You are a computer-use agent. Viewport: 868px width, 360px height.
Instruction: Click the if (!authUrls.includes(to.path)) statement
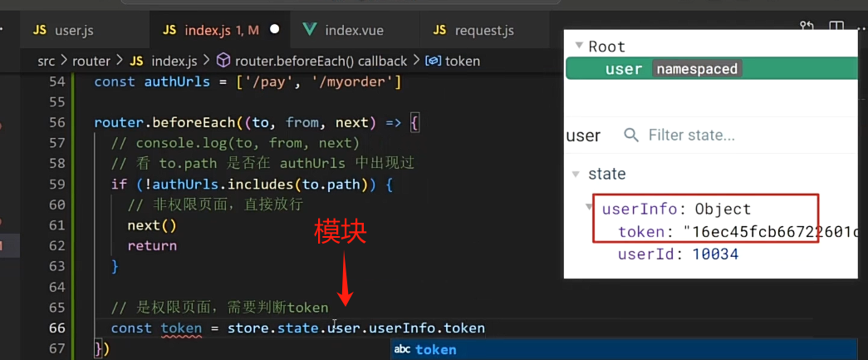pyautogui.click(x=252, y=184)
